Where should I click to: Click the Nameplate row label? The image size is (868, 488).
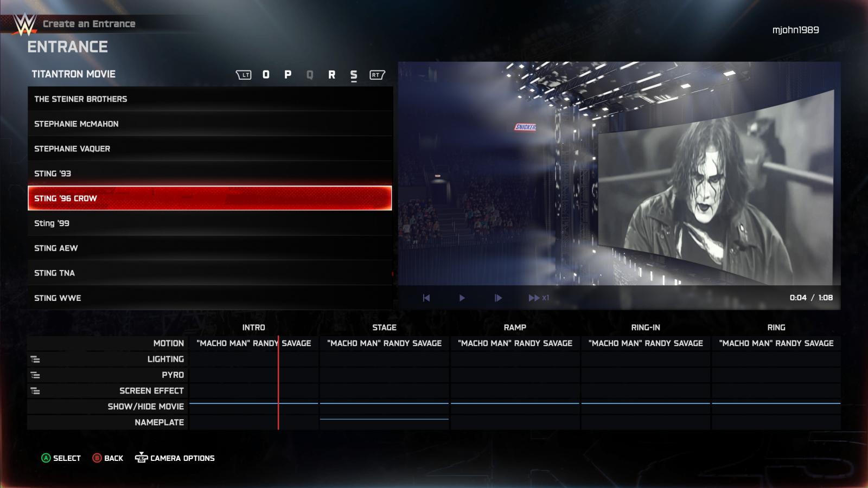click(x=159, y=422)
